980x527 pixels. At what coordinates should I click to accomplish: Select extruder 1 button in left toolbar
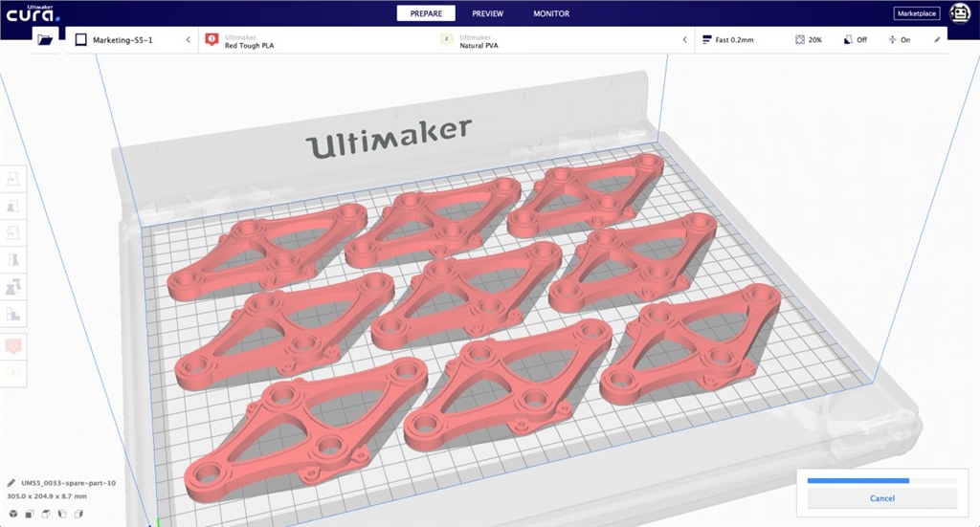(x=14, y=346)
